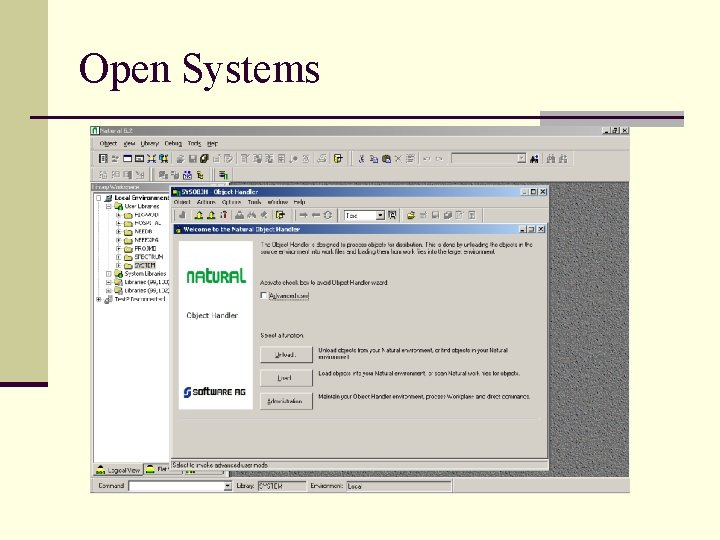Click the red arrow icon in Object Handler toolbar
This screenshot has width=720, height=540.
[x=224, y=215]
